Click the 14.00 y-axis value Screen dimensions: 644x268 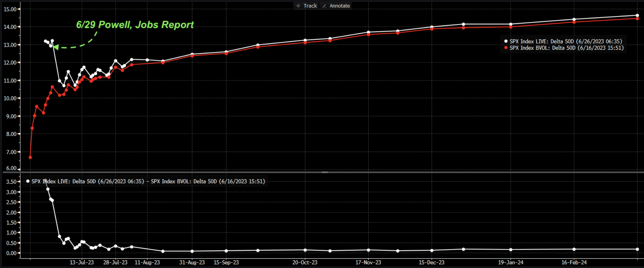click(x=10, y=27)
